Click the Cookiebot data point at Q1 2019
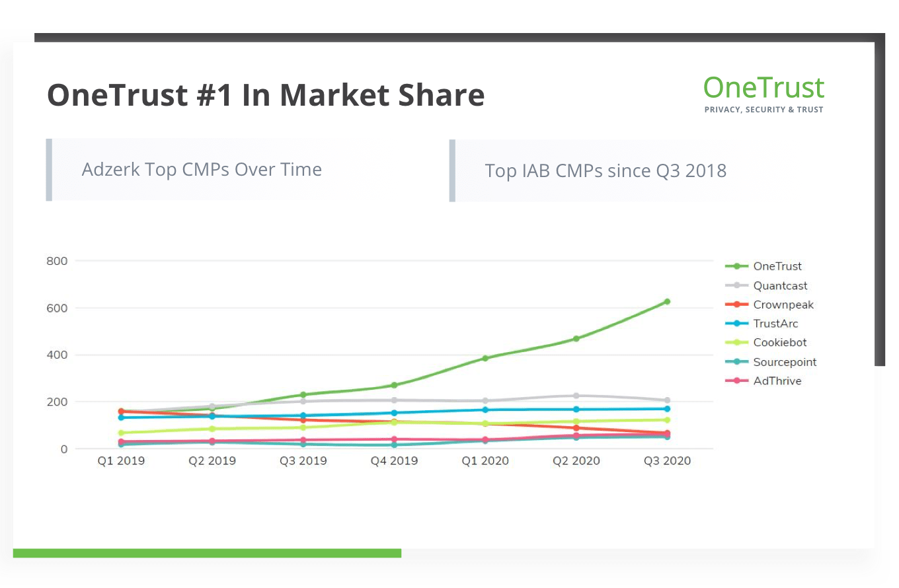This screenshot has height=588, width=899. click(121, 433)
